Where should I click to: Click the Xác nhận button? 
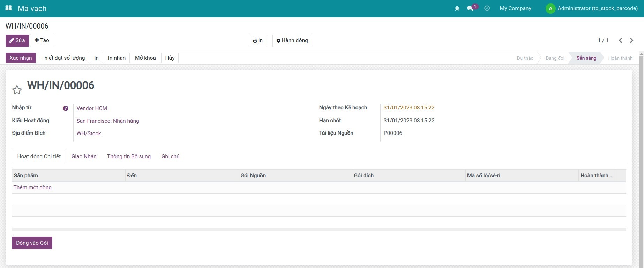(21, 58)
